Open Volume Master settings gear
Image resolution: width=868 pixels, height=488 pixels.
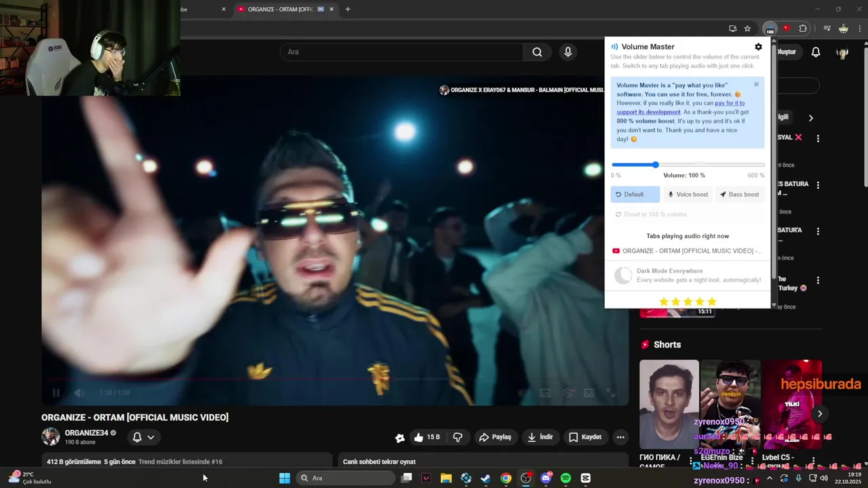click(x=758, y=47)
